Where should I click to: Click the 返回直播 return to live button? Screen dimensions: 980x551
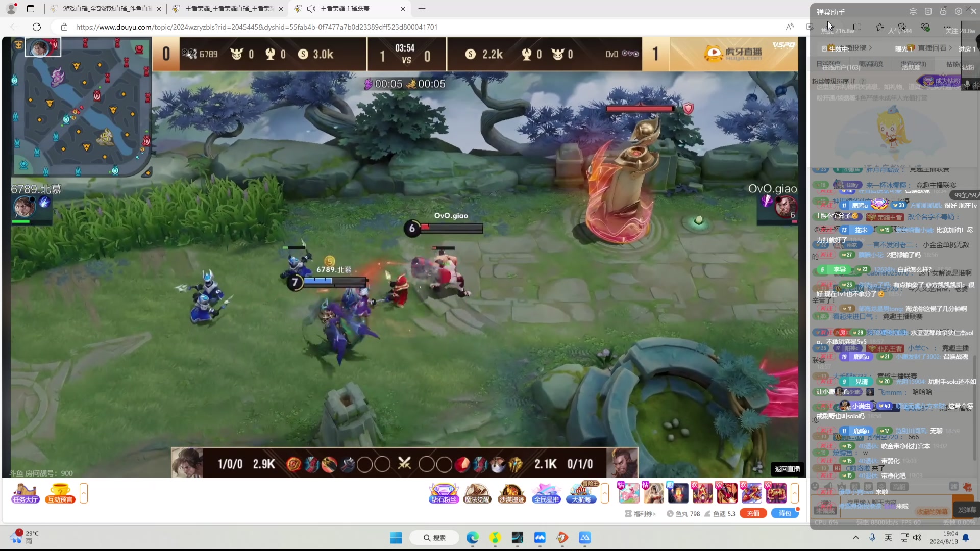coord(787,469)
